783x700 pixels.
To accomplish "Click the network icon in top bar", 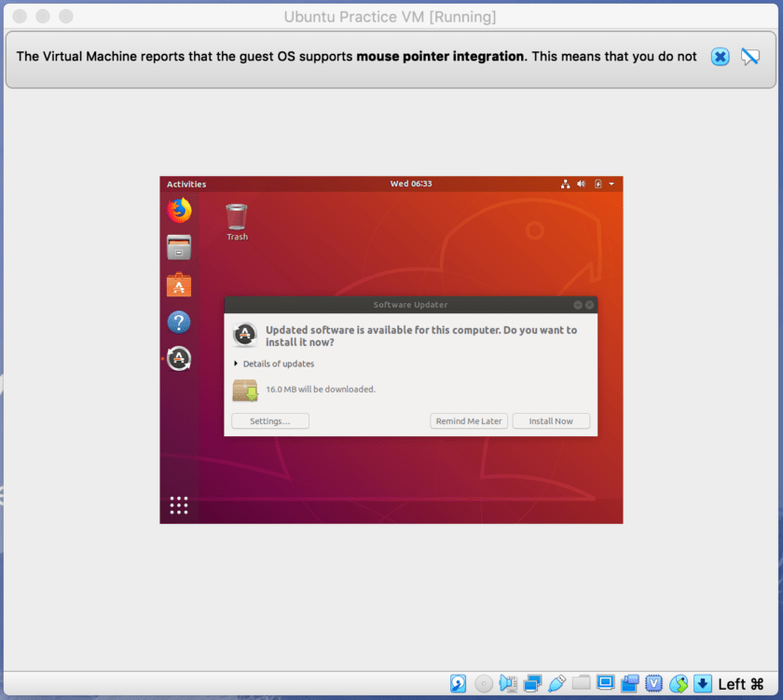I will coord(565,185).
